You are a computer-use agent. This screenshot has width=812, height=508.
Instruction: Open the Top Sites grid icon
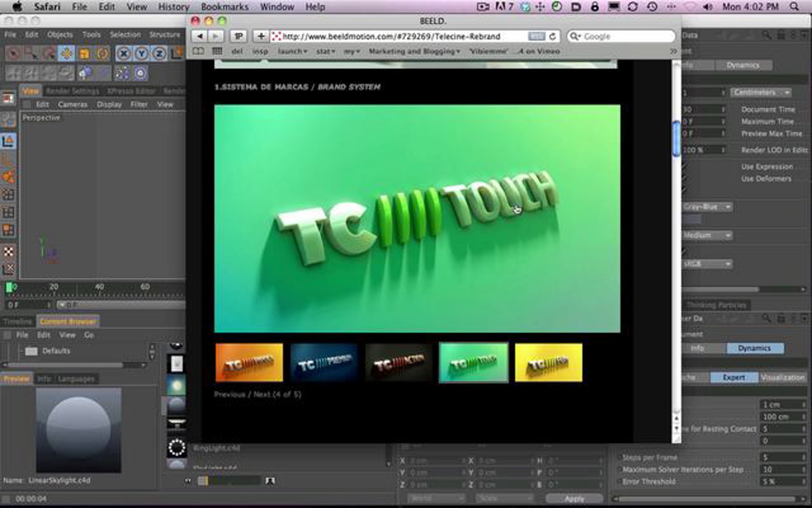click(217, 51)
